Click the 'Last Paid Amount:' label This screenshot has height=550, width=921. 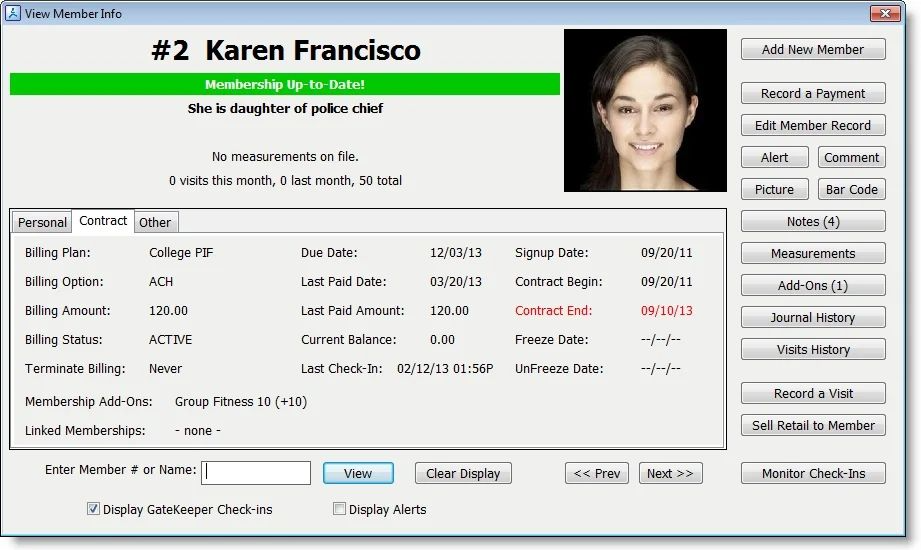352,310
